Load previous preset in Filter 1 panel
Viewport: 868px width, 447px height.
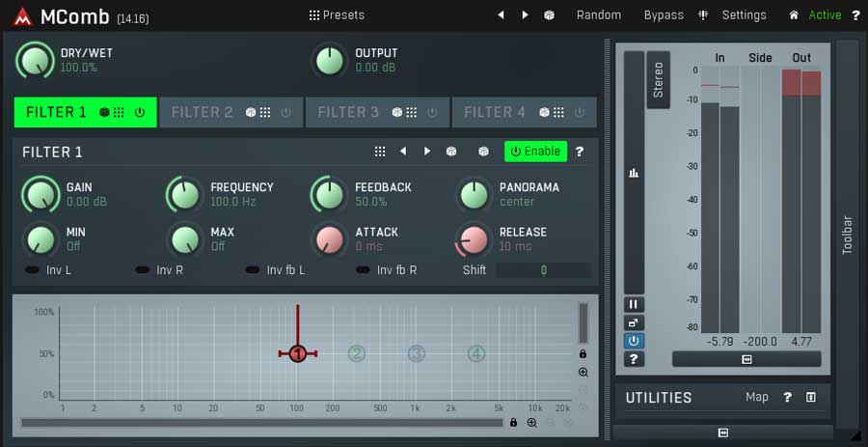click(403, 152)
